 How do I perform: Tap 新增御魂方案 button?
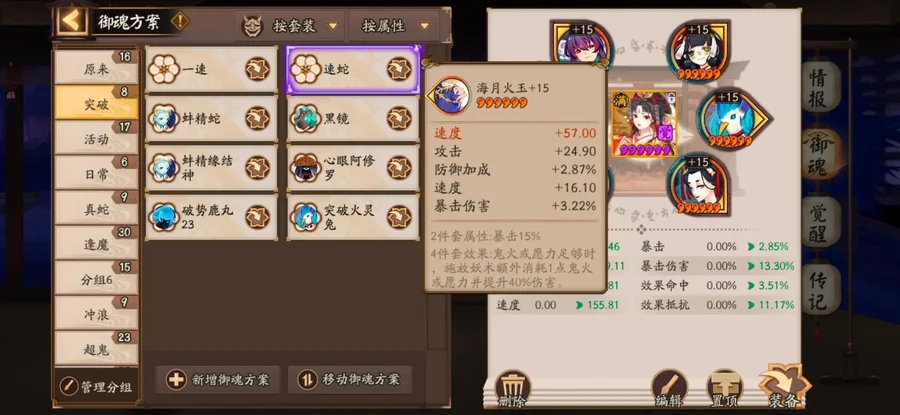218,379
